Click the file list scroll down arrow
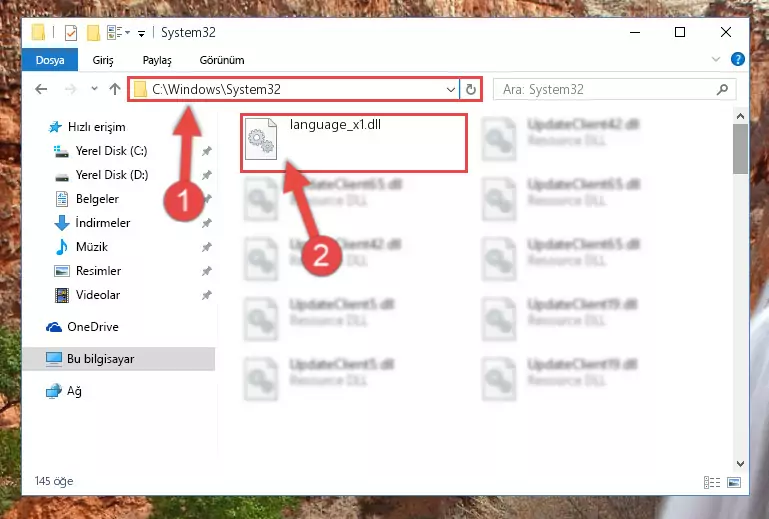Screen dimensions: 769x519 coord(741,464)
